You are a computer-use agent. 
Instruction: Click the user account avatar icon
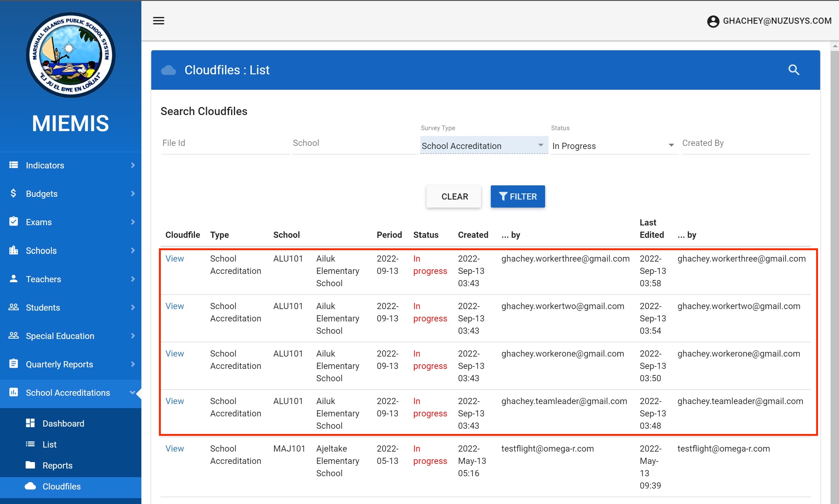point(713,21)
